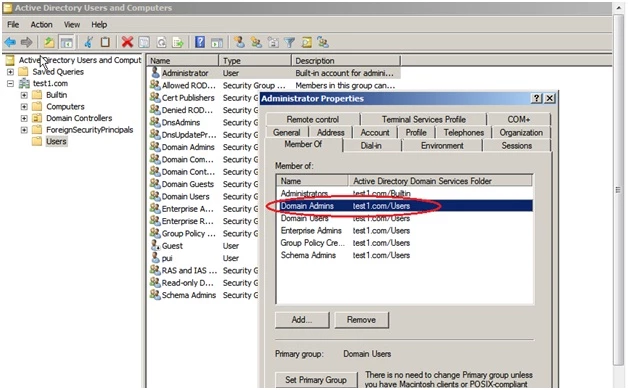Image resolution: width=628 pixels, height=390 pixels.
Task: Sort by Active Directory Domain Services Folder header
Action: [x=441, y=181]
